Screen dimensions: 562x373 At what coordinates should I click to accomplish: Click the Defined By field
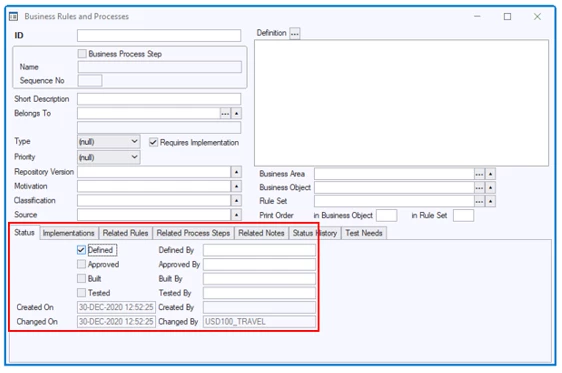tap(259, 250)
